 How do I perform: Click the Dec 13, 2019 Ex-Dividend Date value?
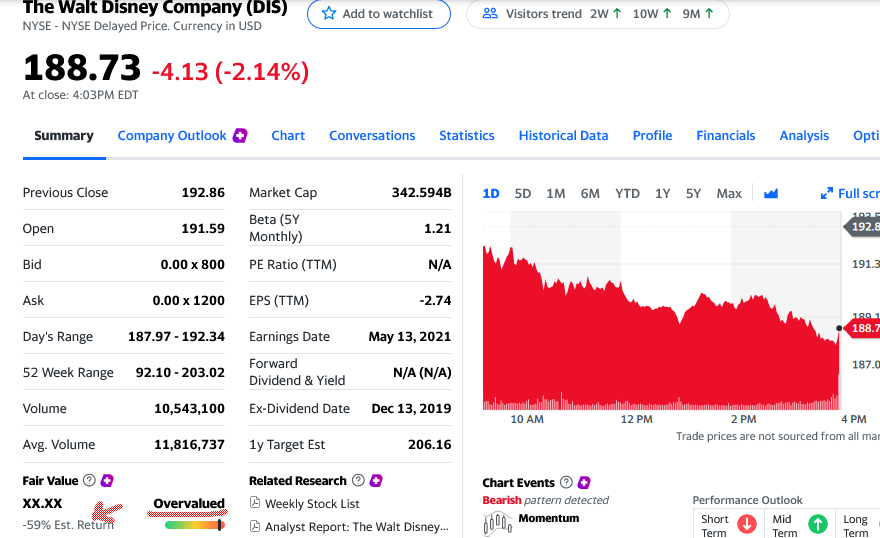pos(411,408)
